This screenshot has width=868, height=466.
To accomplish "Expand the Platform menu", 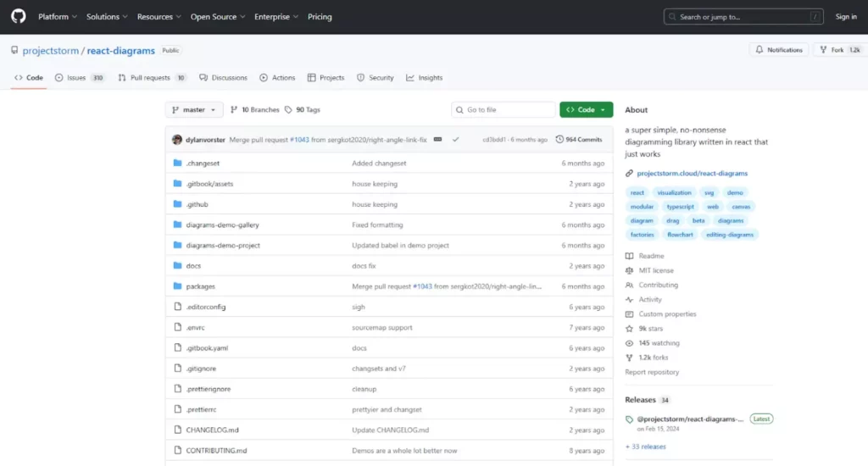I will coord(58,17).
